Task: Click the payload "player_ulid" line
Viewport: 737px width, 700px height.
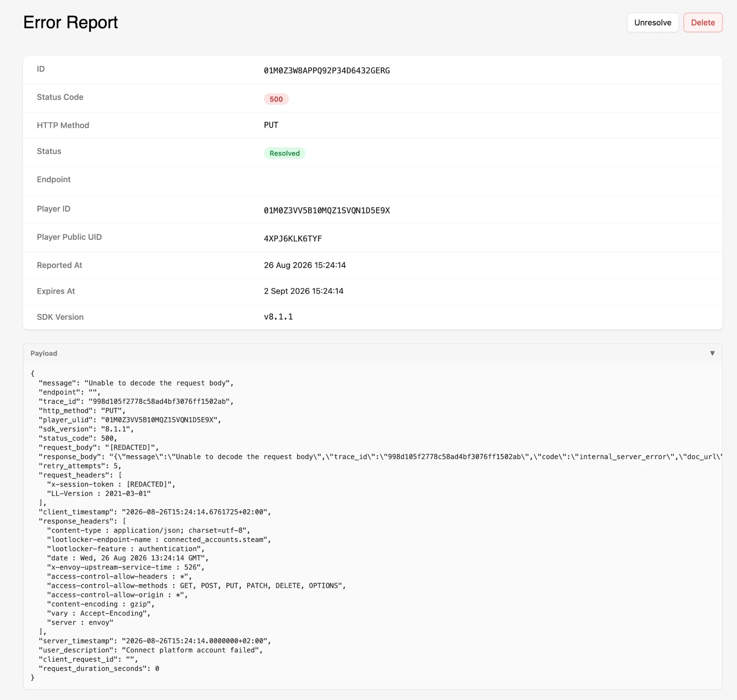Action: (x=130, y=420)
